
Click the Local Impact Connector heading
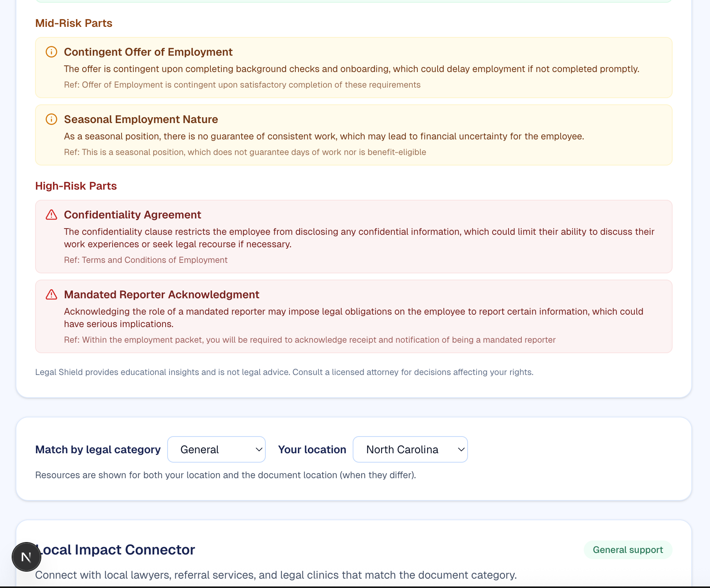(115, 550)
